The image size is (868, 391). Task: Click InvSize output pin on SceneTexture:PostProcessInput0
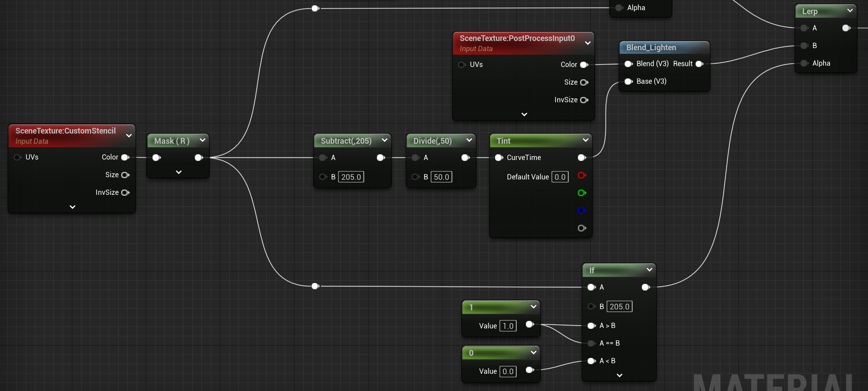click(x=584, y=100)
